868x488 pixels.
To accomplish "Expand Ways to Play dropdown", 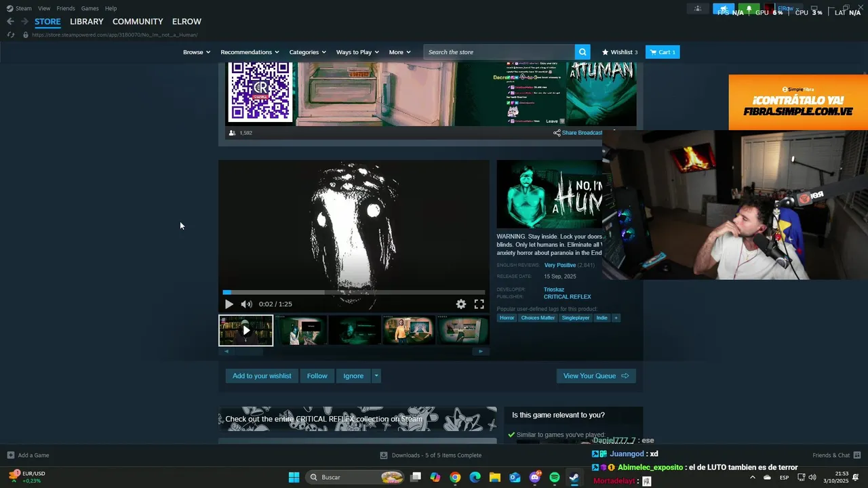I will pos(358,52).
